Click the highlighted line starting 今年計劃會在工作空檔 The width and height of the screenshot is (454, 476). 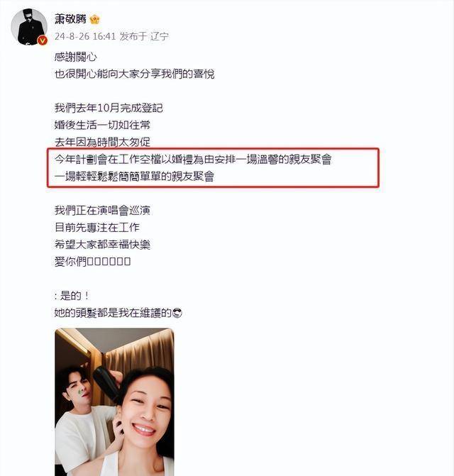pos(193,160)
